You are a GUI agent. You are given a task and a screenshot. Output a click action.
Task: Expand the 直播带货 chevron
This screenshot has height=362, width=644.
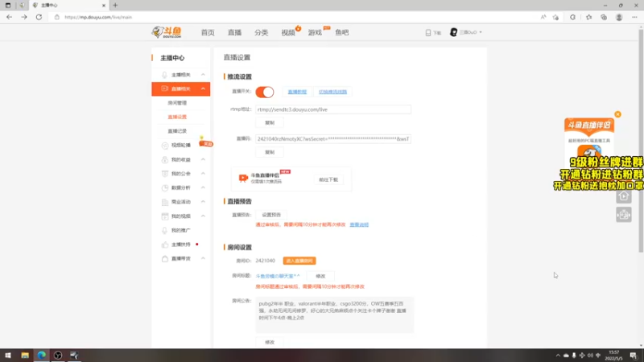[x=203, y=258]
